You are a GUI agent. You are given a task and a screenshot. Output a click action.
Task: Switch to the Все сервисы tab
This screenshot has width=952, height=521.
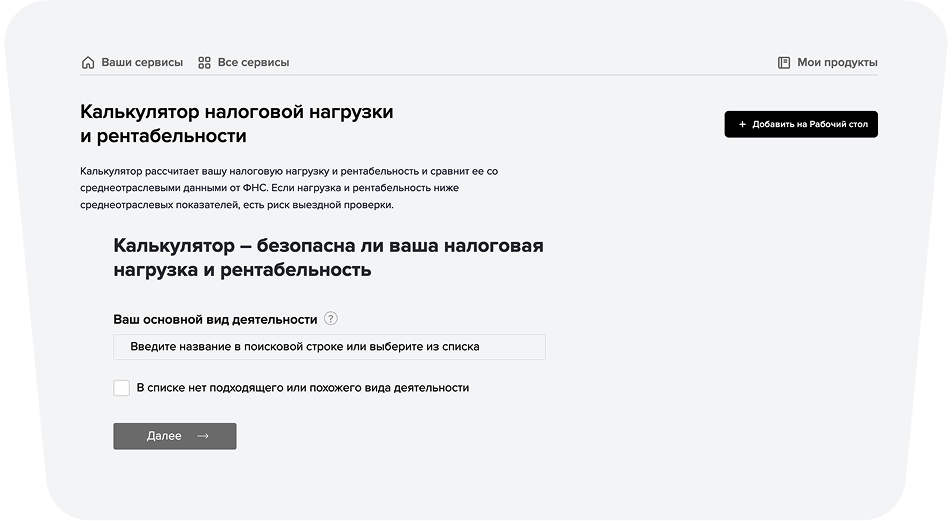243,63
